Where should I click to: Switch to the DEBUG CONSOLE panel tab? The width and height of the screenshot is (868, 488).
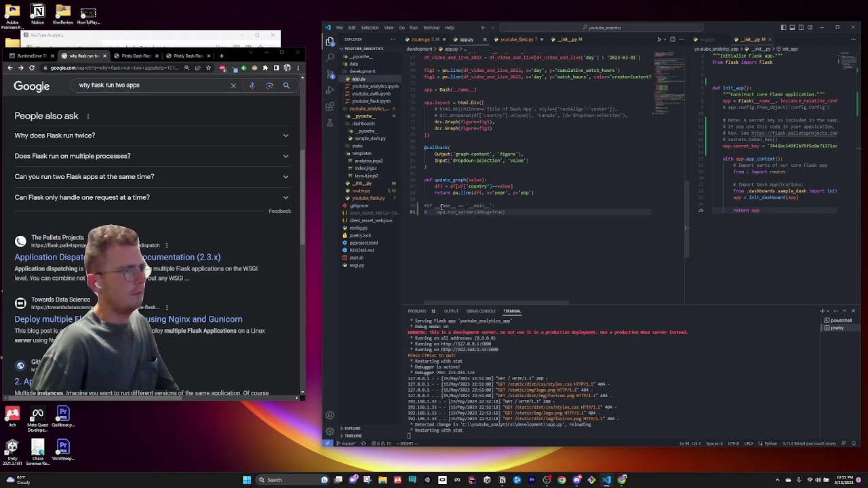(x=481, y=311)
